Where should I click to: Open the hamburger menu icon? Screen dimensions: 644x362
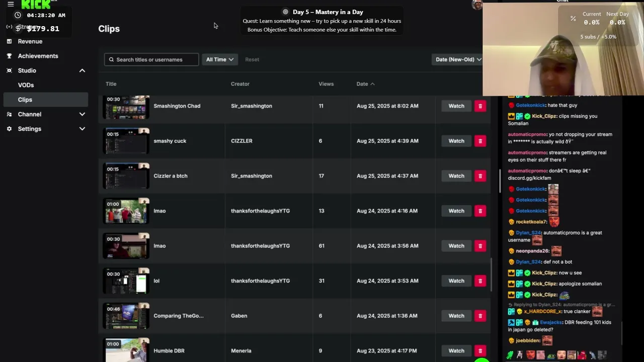coord(11,4)
